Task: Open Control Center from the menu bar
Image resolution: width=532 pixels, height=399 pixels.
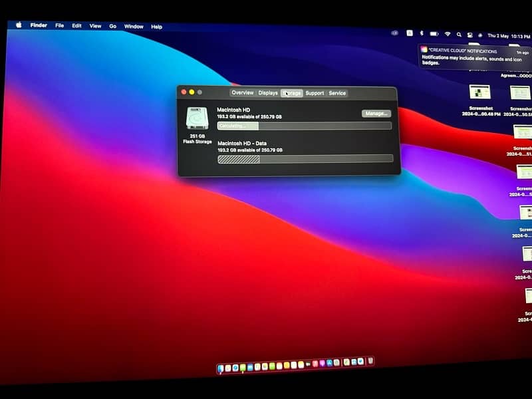Action: pos(469,35)
